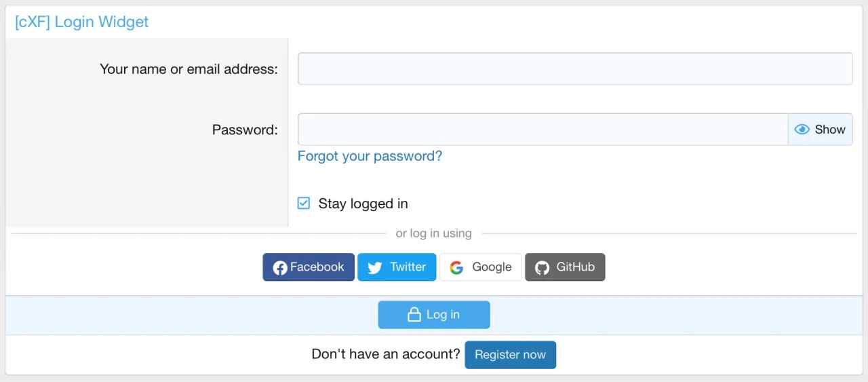Screen dimensions: 868x382
Task: Log in using the Twitter text label
Action: point(408,267)
